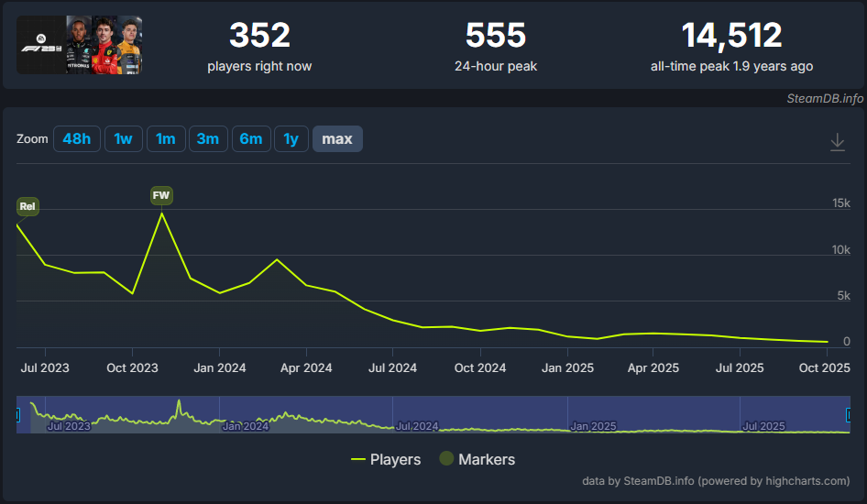Click the line peak under FW marker

[x=161, y=214]
